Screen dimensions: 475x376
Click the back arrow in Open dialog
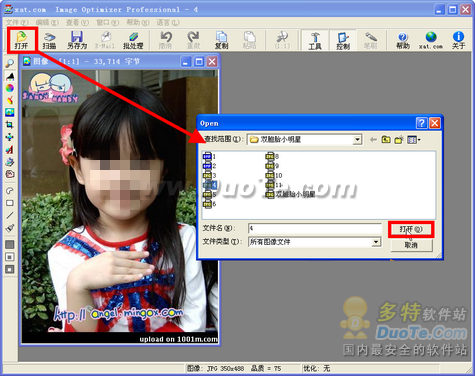coord(373,140)
